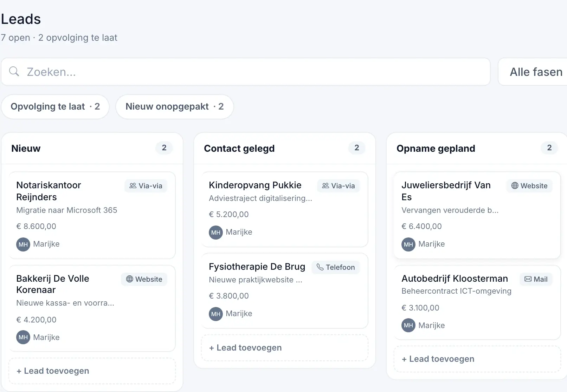Click the MH avatar on Kinderopvang Pukkie card
Screen dimensions: 567x392
216,233
